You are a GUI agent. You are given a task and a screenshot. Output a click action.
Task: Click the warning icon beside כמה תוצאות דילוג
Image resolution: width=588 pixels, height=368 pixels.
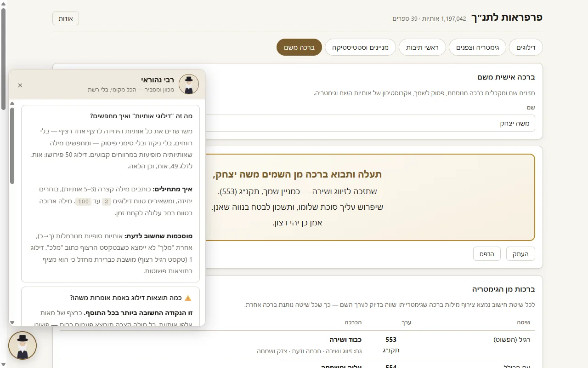pos(188,298)
